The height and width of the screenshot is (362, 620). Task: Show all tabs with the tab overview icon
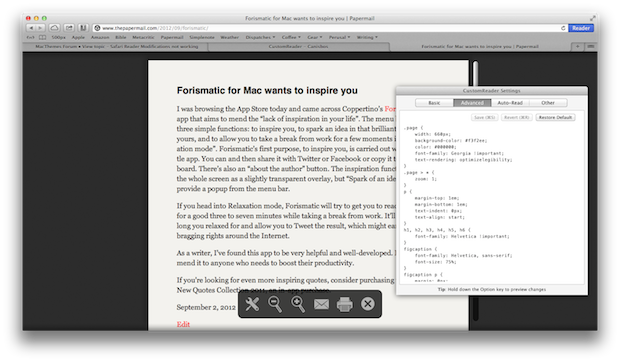591,47
